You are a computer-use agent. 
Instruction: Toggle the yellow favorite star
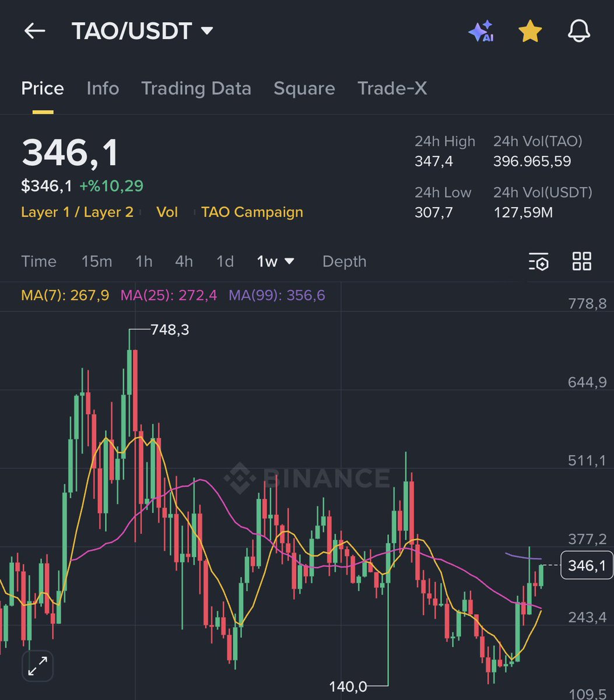click(530, 32)
